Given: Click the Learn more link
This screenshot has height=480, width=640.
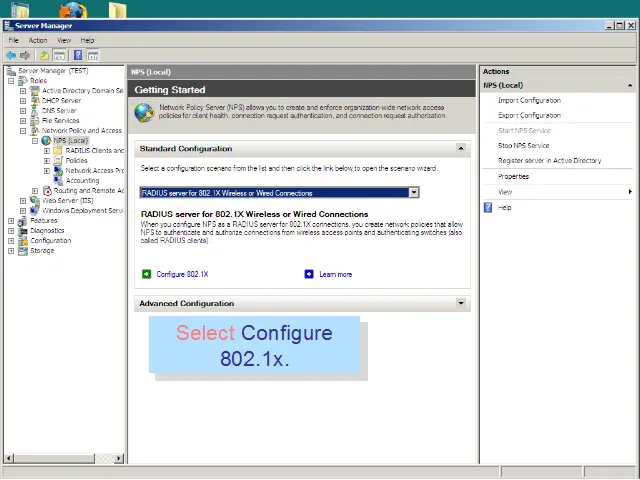Looking at the screenshot, I should point(336,274).
